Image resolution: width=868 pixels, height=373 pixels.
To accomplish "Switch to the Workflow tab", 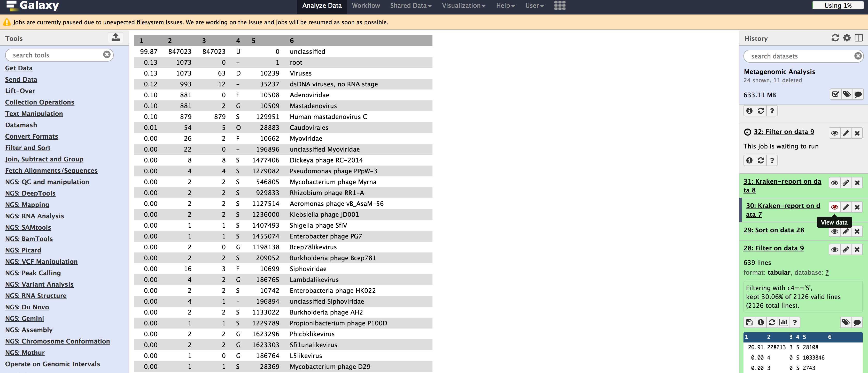I will [x=366, y=5].
